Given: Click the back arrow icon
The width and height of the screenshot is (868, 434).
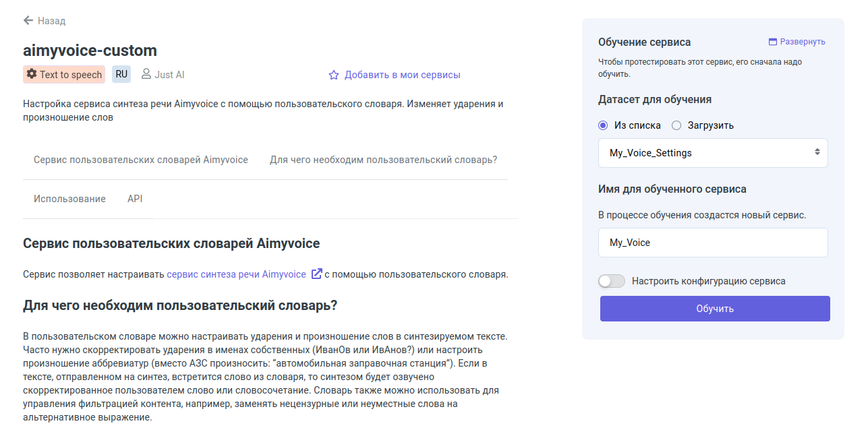Looking at the screenshot, I should point(28,20).
